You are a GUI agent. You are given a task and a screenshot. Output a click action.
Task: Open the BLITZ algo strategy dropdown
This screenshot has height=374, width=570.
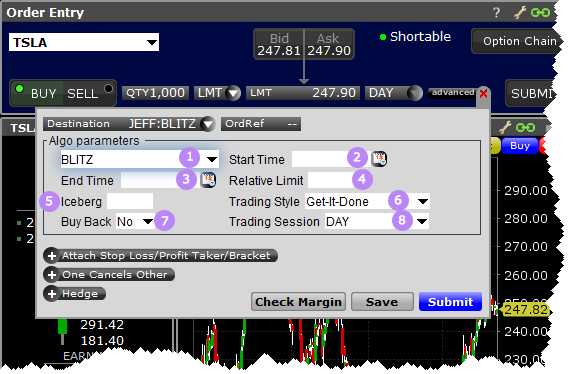pyautogui.click(x=140, y=159)
